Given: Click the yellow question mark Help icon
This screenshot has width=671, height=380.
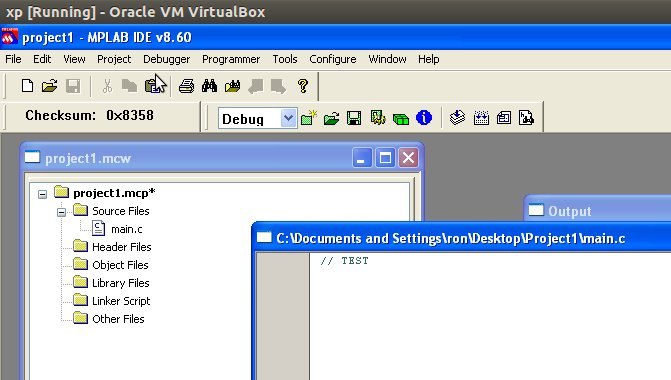Looking at the screenshot, I should [303, 86].
